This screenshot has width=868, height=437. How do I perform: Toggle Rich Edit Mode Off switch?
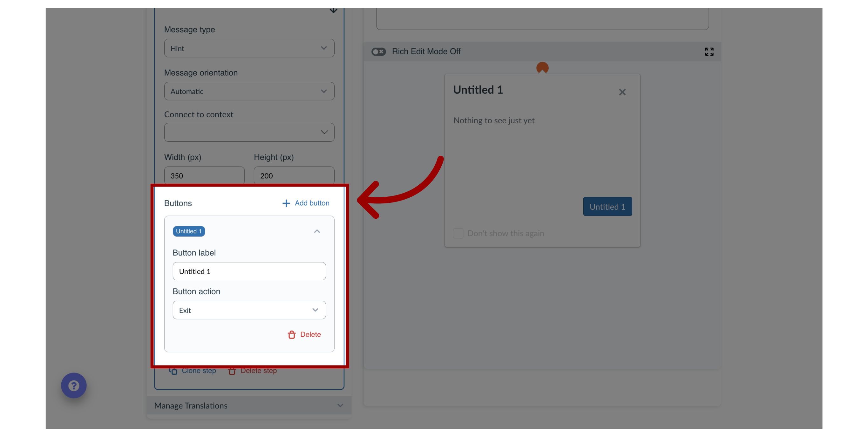(x=378, y=51)
